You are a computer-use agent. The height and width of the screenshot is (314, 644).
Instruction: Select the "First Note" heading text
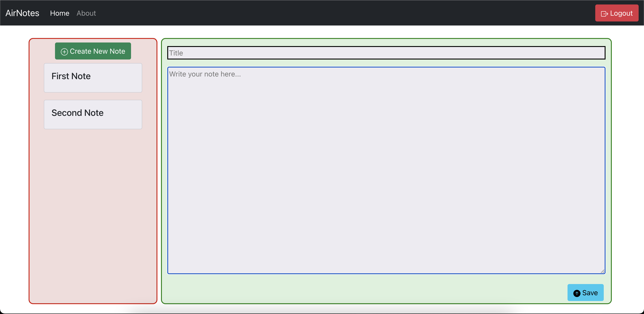coord(71,76)
